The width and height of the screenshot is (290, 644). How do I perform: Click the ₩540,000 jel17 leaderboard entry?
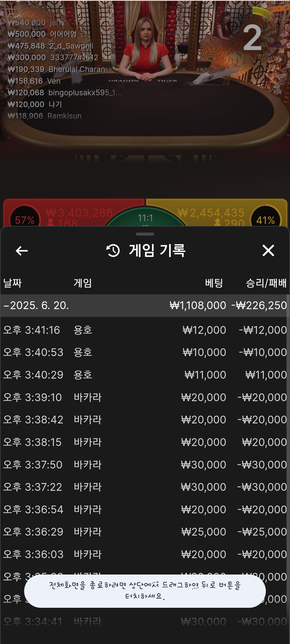tap(37, 23)
